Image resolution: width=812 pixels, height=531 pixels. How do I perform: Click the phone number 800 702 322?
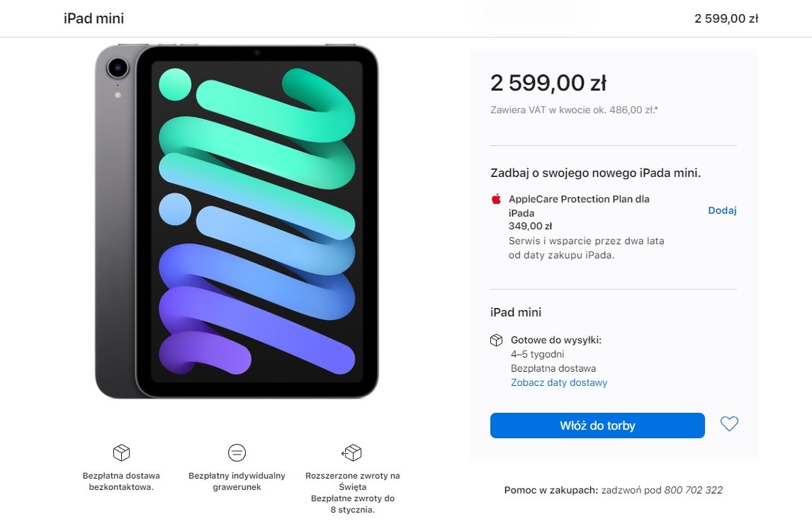tap(693, 490)
